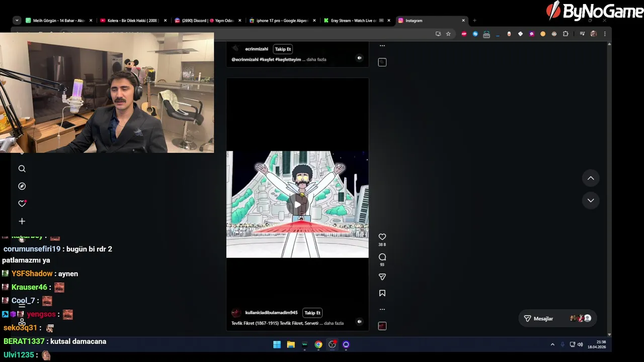Click the profile avatar of ecrinmizahi
The image size is (644, 362).
[x=235, y=49]
